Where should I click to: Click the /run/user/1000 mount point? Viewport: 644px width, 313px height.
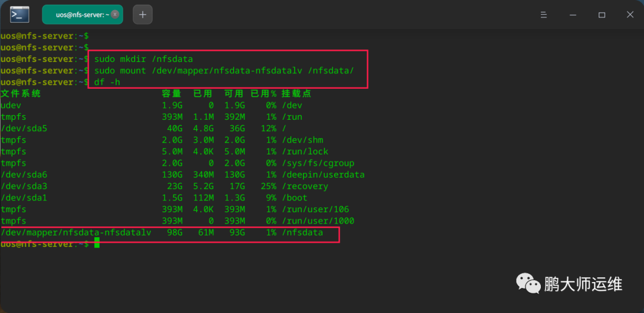pyautogui.click(x=317, y=221)
